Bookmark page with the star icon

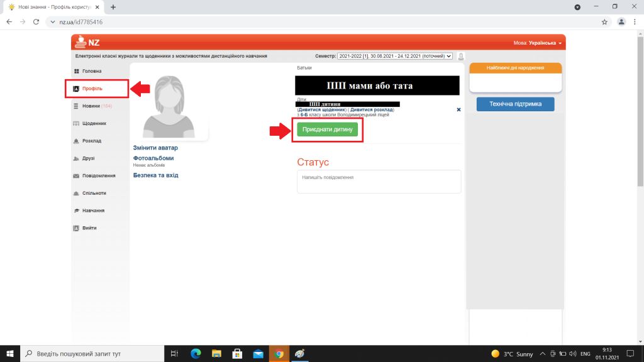coord(604,21)
